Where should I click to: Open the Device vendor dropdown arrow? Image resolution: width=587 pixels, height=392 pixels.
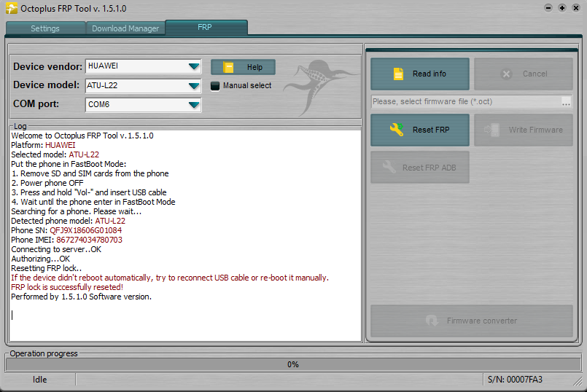[x=194, y=66]
